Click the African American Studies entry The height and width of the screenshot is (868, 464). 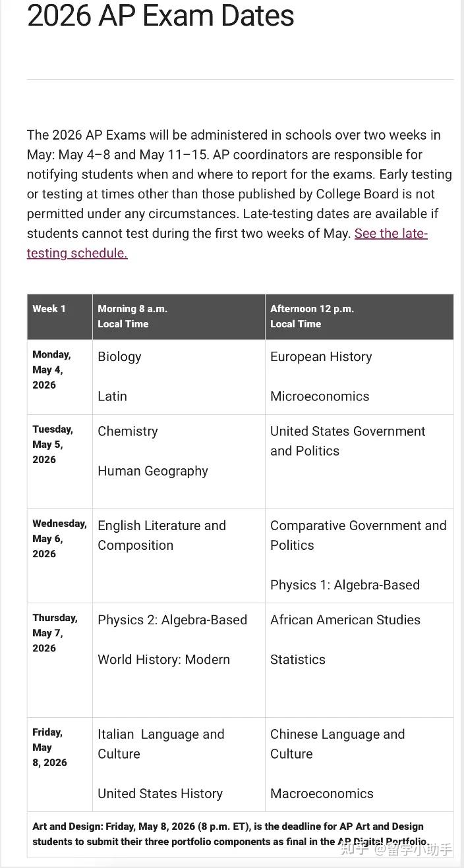click(x=345, y=620)
